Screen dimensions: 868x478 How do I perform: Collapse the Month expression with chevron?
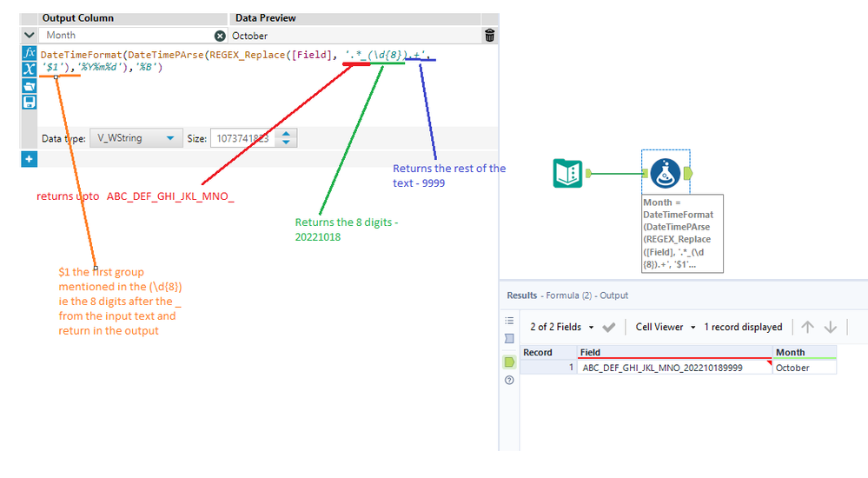click(30, 35)
